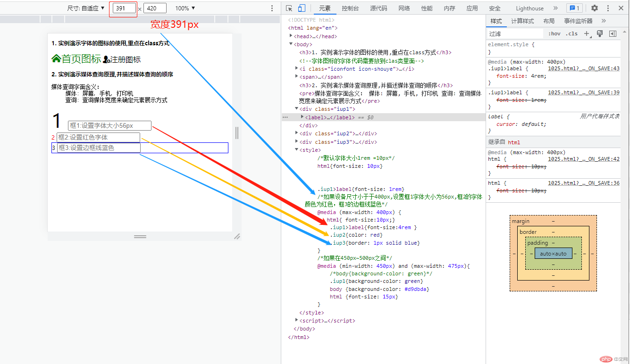Click the auto×auto content box in box model
Image resolution: width=630 pixels, height=364 pixels.
coord(553,254)
